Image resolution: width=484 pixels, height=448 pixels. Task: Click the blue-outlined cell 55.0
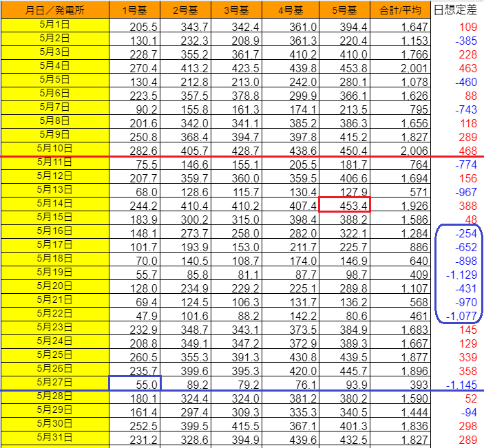(x=135, y=383)
